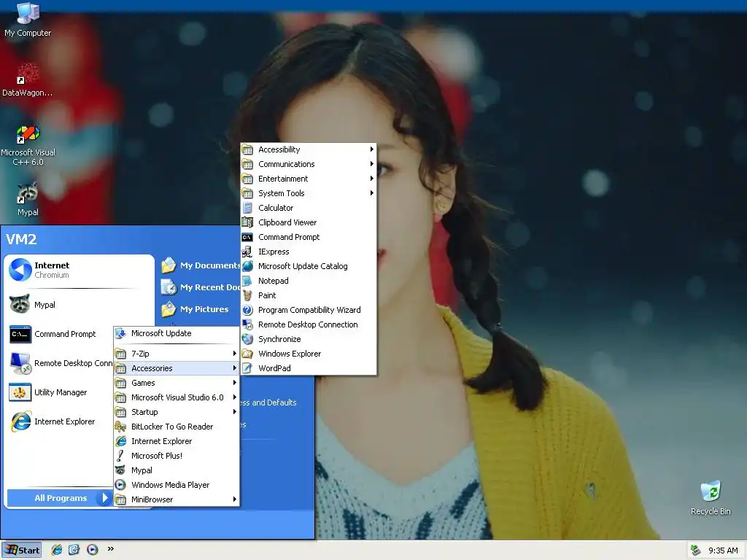This screenshot has width=747, height=560.
Task: Expand the MiniBrowser program folder
Action: click(177, 499)
